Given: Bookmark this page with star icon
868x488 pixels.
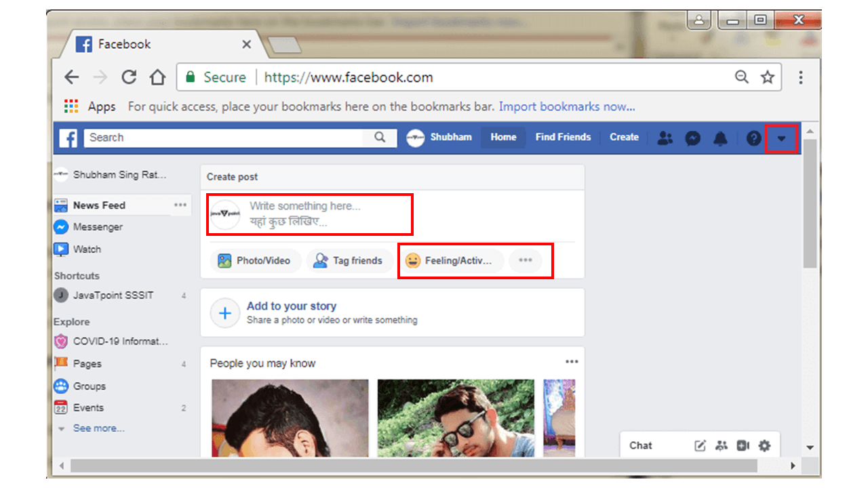Looking at the screenshot, I should point(767,77).
